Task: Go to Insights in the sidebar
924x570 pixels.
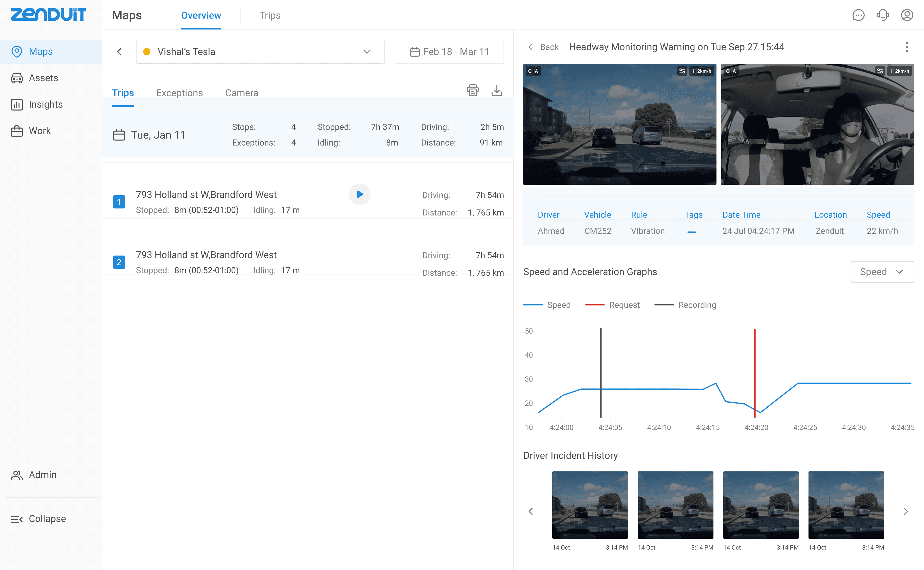Action: [x=46, y=104]
